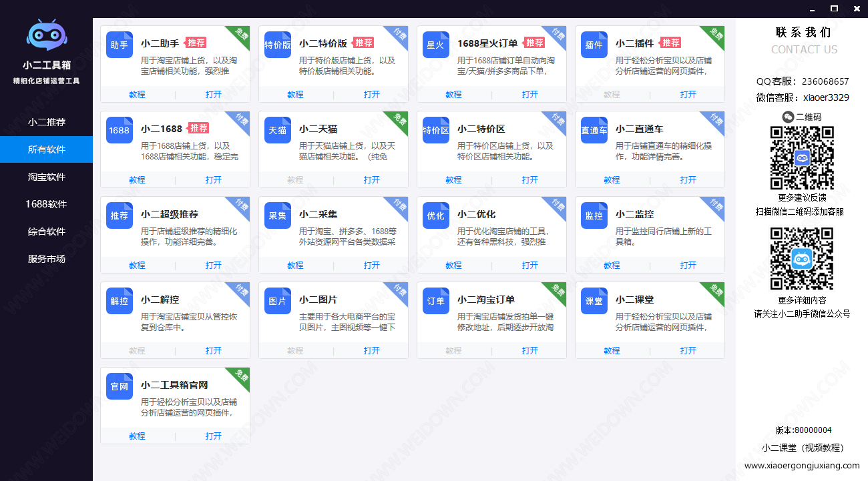Image resolution: width=868 pixels, height=481 pixels.
Task: View the 教程 for 小二采集
Action: coord(295,265)
